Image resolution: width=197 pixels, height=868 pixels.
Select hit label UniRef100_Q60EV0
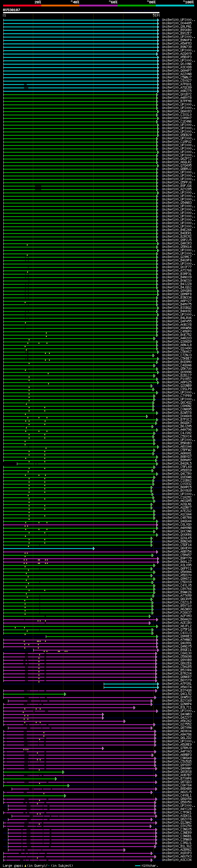177,548
